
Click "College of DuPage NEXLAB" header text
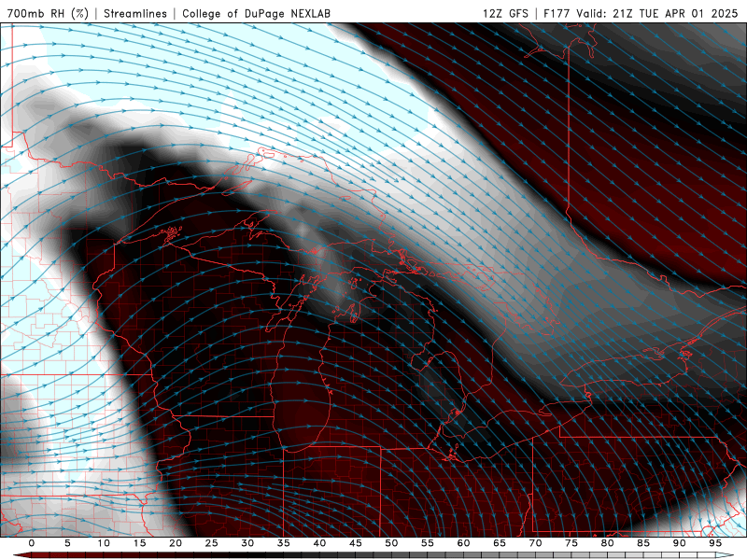pyautogui.click(x=256, y=13)
